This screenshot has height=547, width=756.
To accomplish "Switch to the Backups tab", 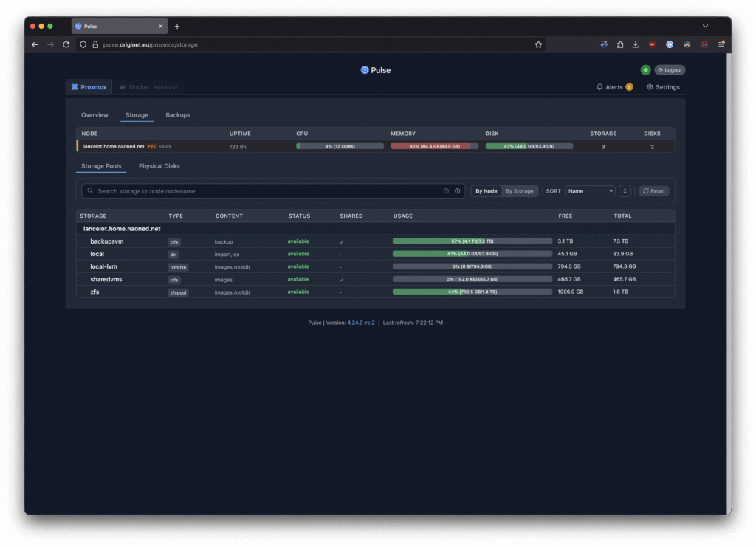I will coord(177,115).
